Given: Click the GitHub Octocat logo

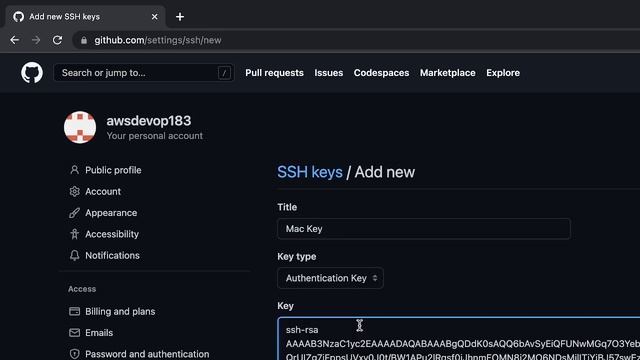Looking at the screenshot, I should pos(32,73).
